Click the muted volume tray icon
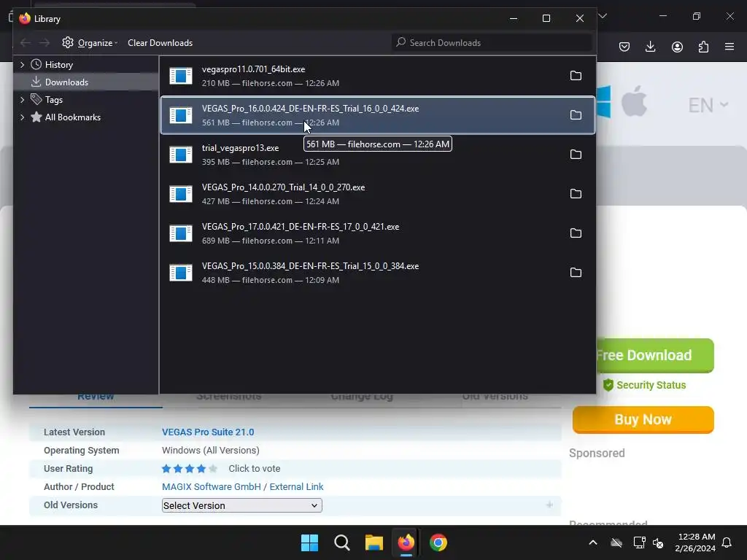Screen dimensions: 747x560 point(658,542)
